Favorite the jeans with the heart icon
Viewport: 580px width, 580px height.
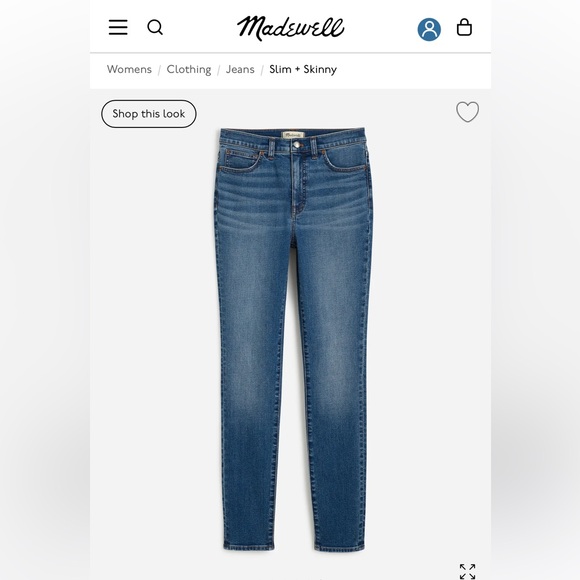[x=467, y=112]
